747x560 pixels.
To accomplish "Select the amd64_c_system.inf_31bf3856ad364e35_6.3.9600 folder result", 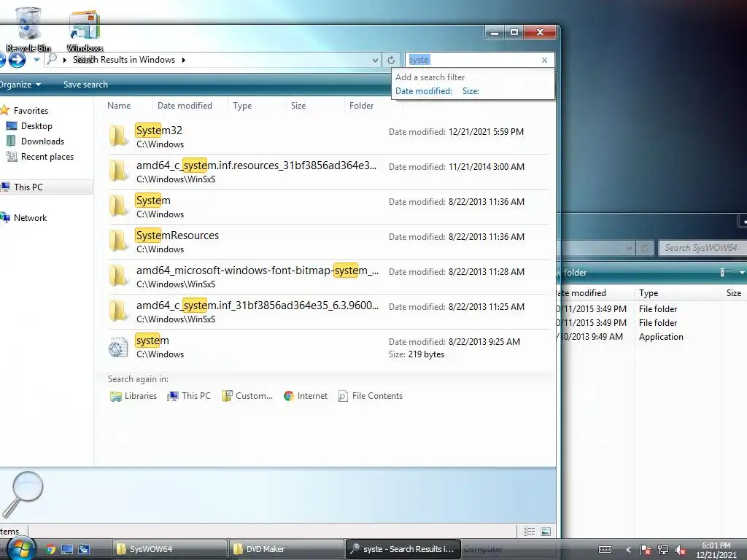I will click(x=328, y=312).
